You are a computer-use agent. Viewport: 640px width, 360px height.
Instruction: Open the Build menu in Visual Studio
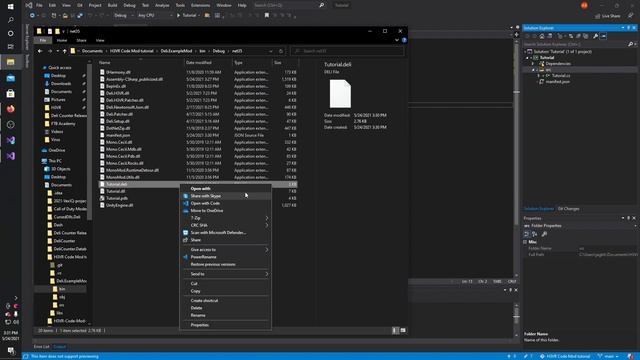[112, 5]
